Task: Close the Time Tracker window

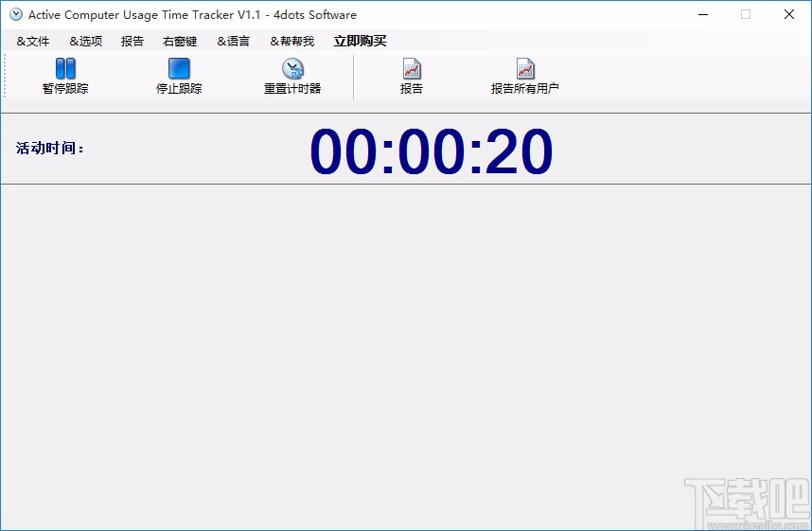Action: click(x=788, y=14)
